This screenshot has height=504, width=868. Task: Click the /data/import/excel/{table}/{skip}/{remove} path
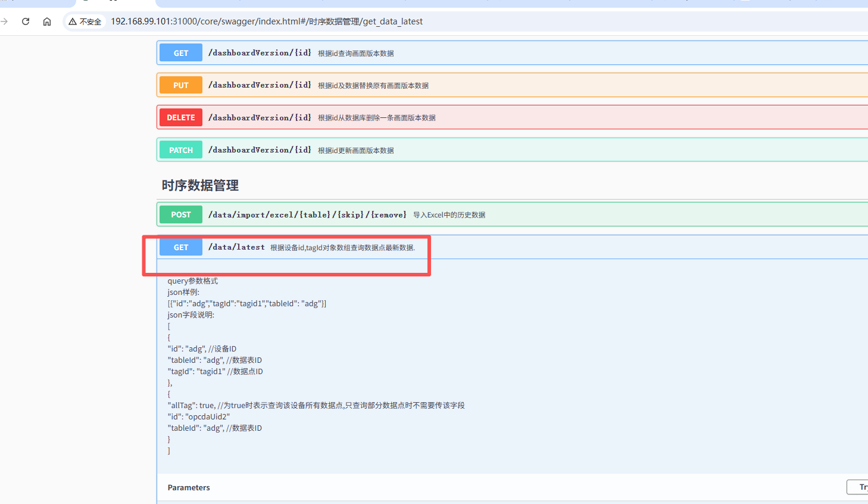point(307,215)
